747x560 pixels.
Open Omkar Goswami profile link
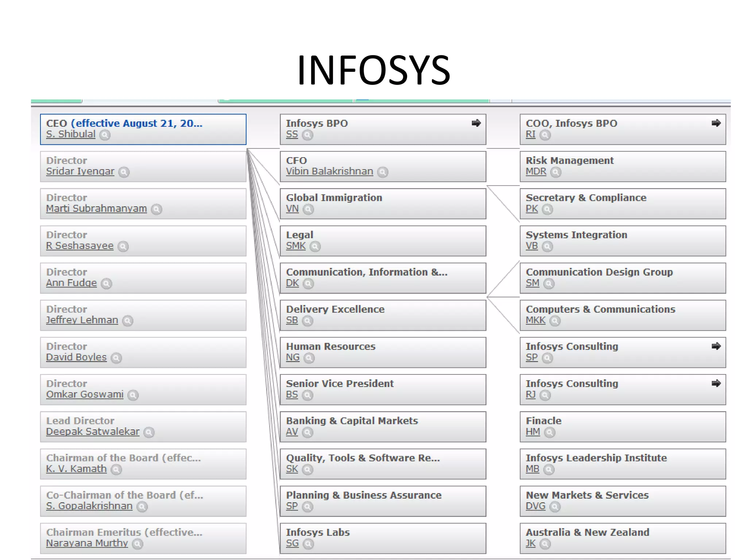click(85, 394)
